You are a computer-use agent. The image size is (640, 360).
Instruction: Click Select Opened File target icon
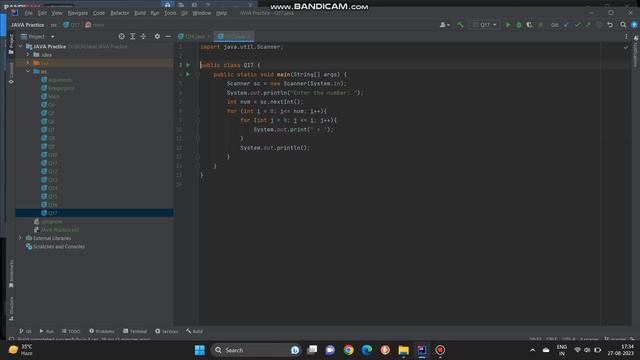coord(122,36)
